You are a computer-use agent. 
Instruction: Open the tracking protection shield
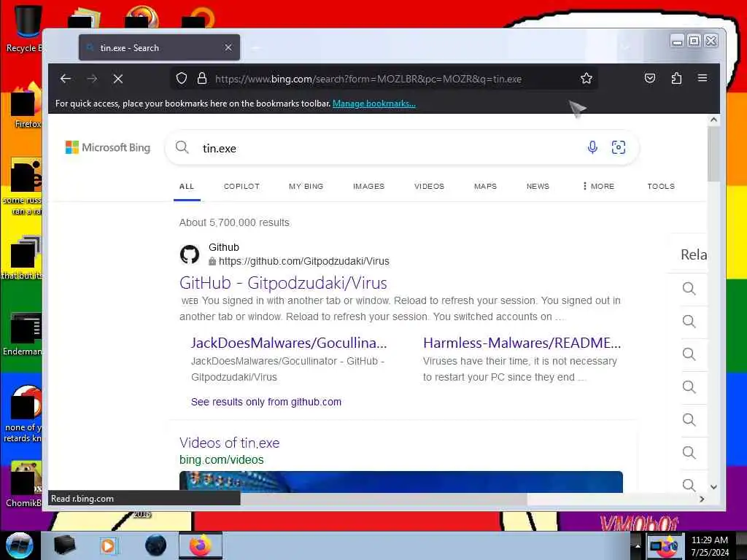click(x=181, y=79)
